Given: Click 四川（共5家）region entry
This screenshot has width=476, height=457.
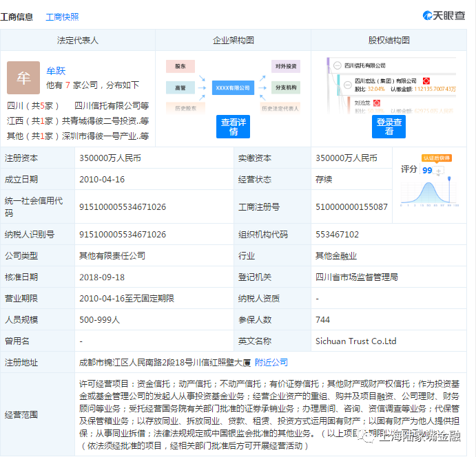Looking at the screenshot, I should [x=33, y=106].
